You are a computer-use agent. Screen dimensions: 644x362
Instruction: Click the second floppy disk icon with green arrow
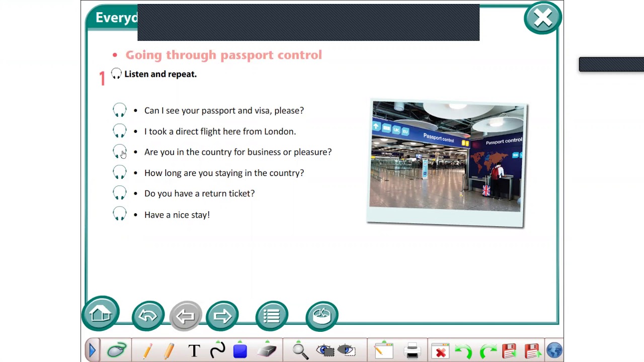click(532, 350)
